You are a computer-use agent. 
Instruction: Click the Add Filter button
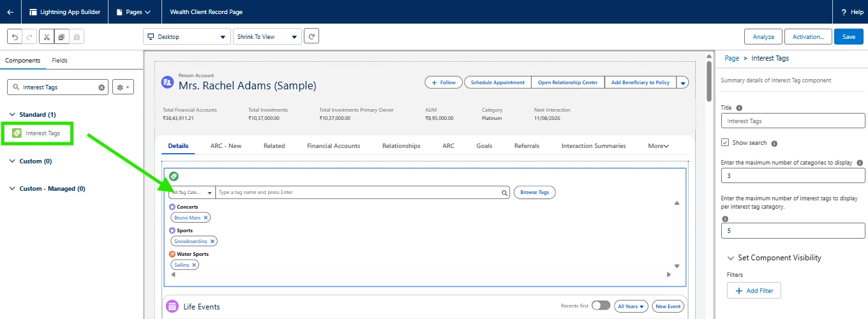(754, 291)
